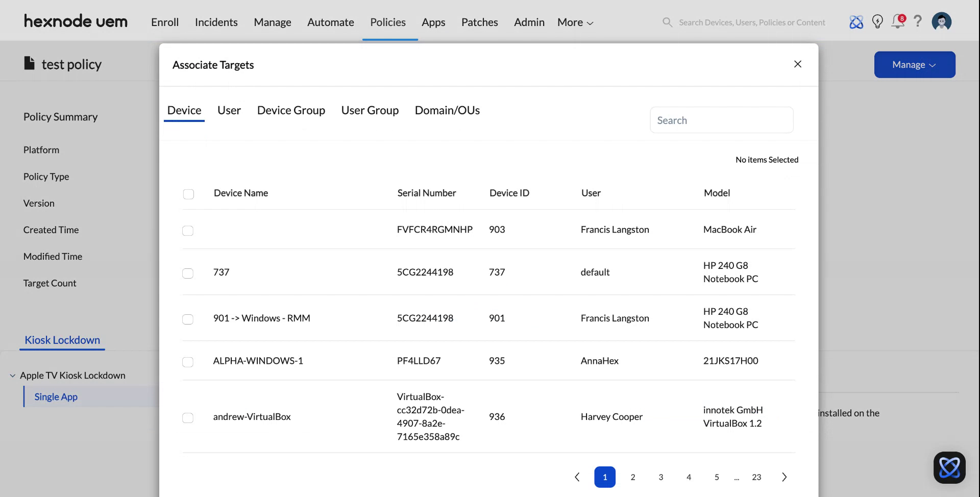Open the Hexnode apps icon beside search
This screenshot has height=497, width=980.
click(x=856, y=21)
